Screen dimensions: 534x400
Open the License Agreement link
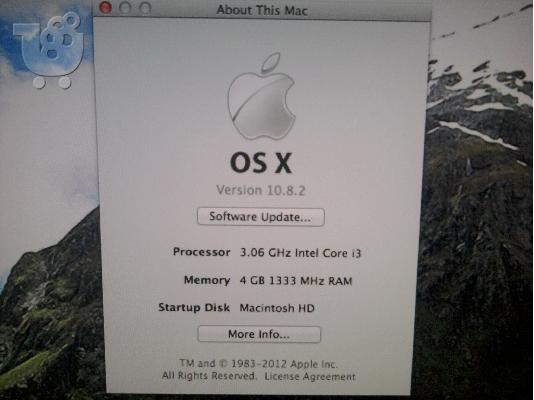point(310,377)
